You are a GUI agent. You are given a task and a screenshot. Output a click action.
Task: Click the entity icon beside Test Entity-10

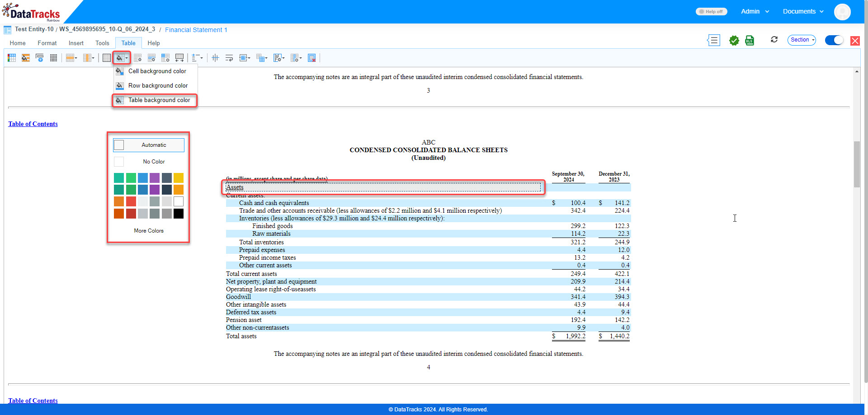[7, 30]
